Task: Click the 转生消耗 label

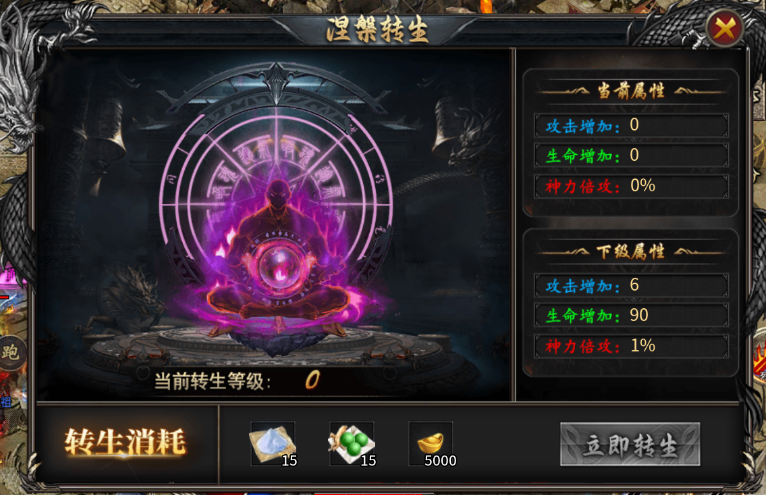Action: click(x=126, y=442)
